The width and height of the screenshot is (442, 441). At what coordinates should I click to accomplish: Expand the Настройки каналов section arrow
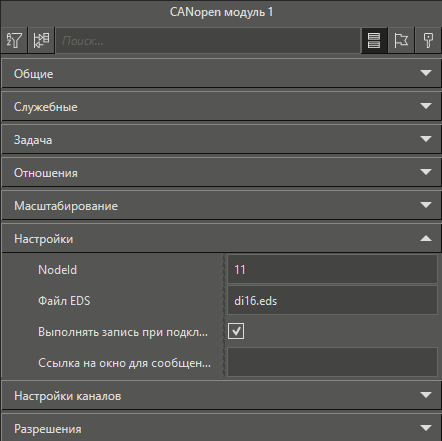click(426, 395)
